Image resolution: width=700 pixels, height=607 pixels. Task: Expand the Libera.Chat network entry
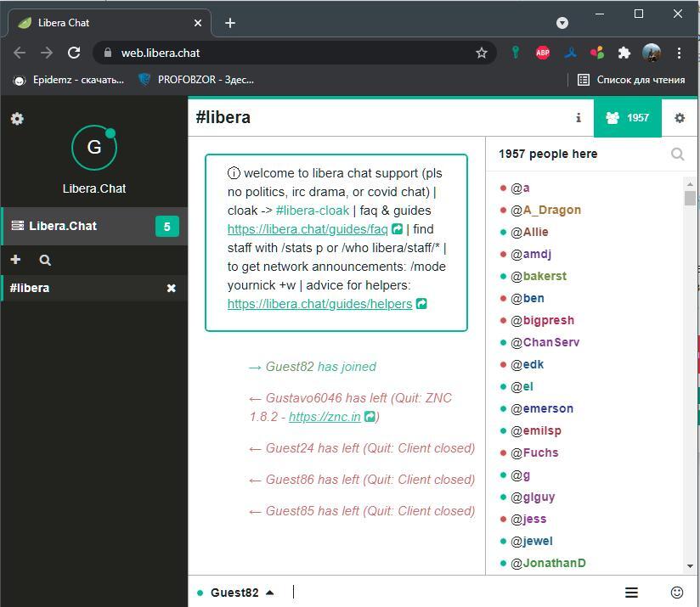(x=63, y=226)
